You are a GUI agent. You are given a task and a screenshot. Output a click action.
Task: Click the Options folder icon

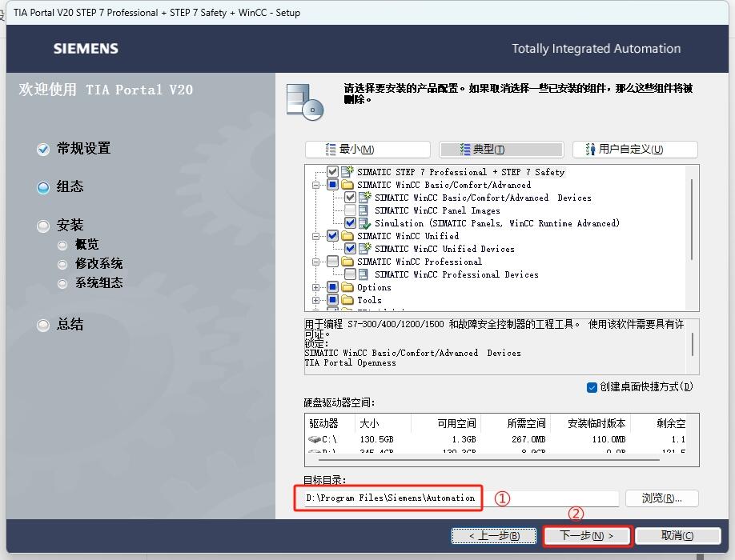347,286
